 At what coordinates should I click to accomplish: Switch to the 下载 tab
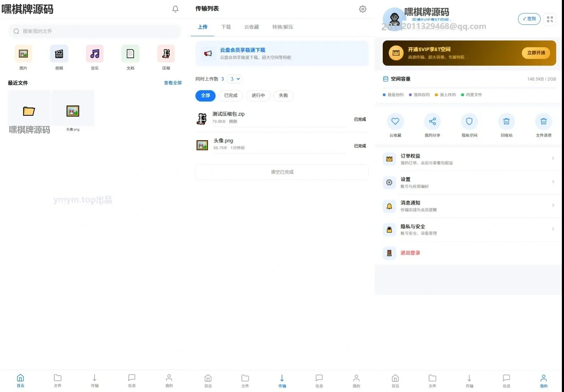(226, 27)
